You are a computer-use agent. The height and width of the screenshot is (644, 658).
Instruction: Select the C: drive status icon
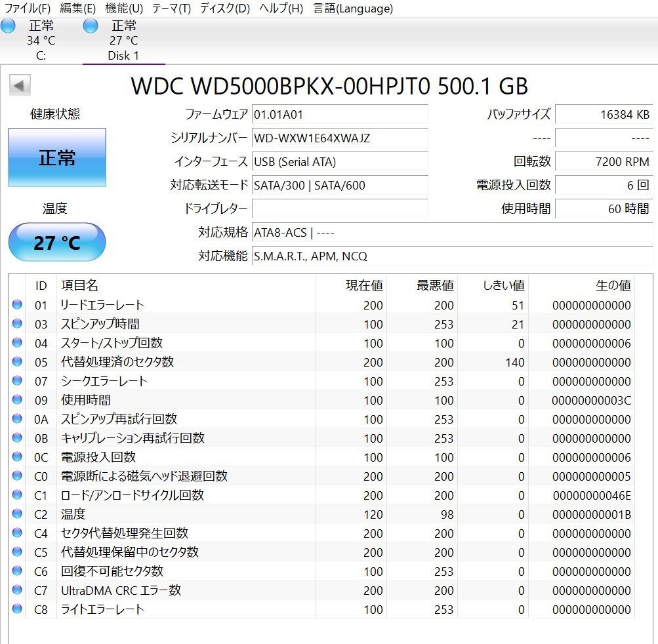(8, 26)
